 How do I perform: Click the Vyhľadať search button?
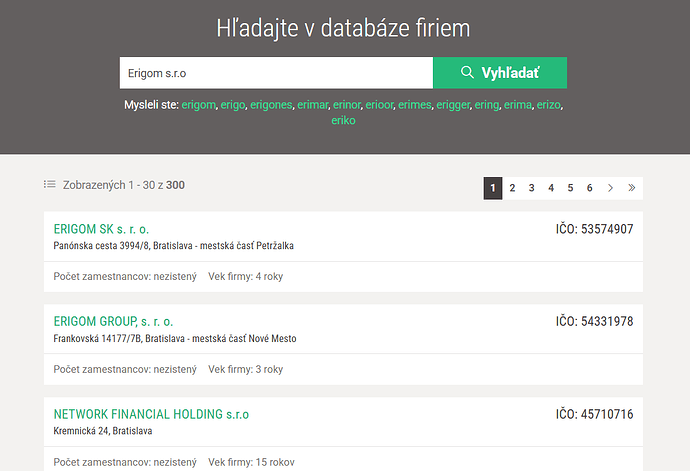[x=499, y=73]
